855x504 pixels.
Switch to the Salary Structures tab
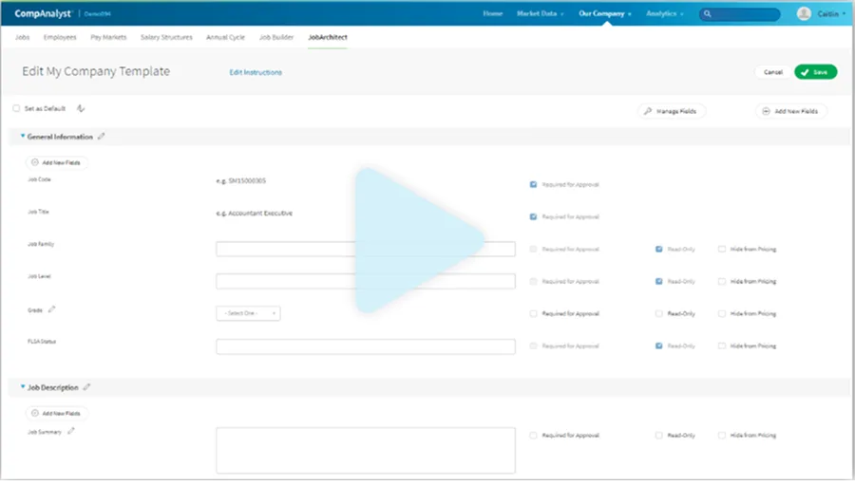click(x=166, y=37)
